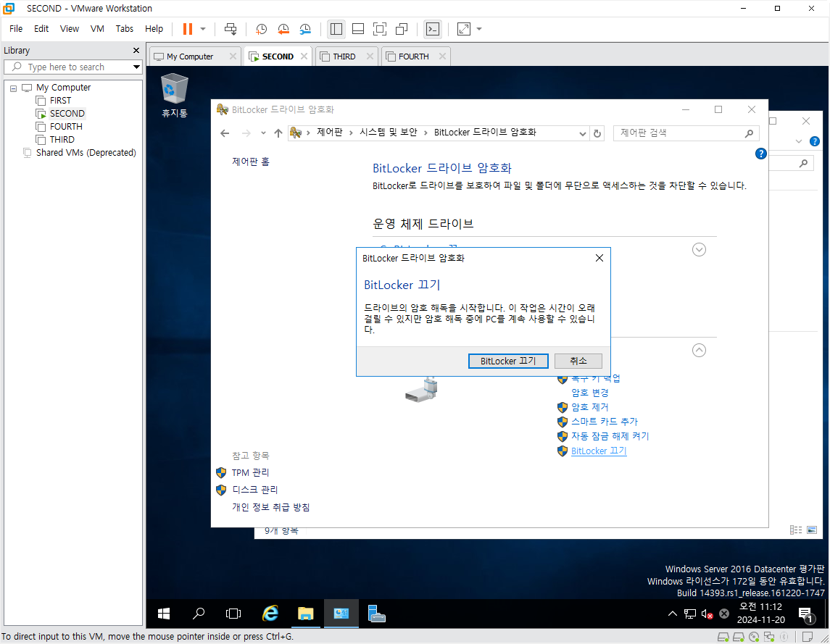The image size is (830, 644).
Task: Open TPM 관리 link
Action: [x=250, y=472]
